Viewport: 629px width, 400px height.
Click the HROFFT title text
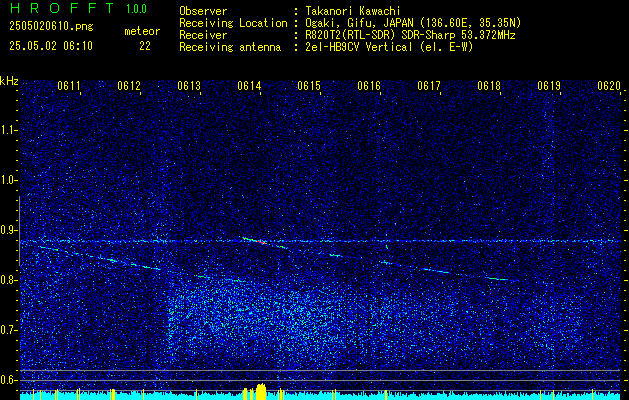coord(62,8)
